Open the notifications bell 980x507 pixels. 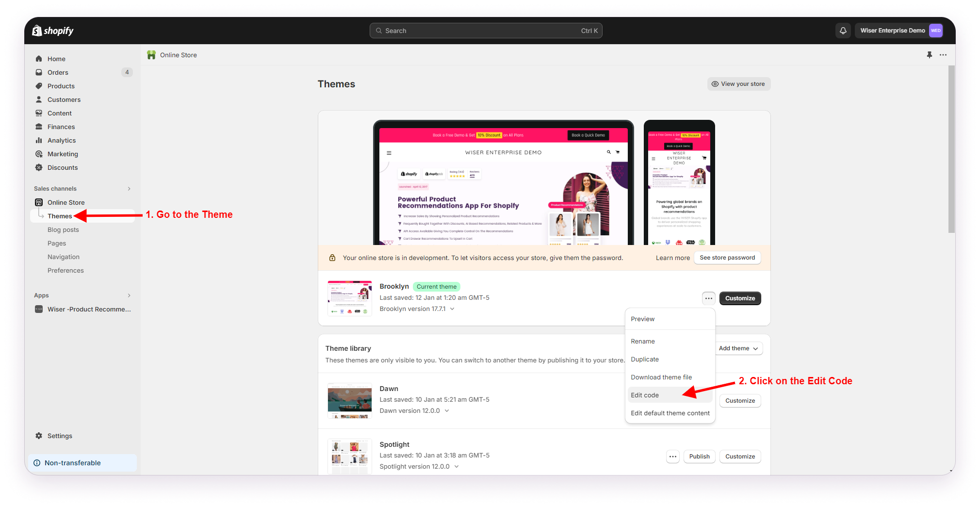click(843, 31)
